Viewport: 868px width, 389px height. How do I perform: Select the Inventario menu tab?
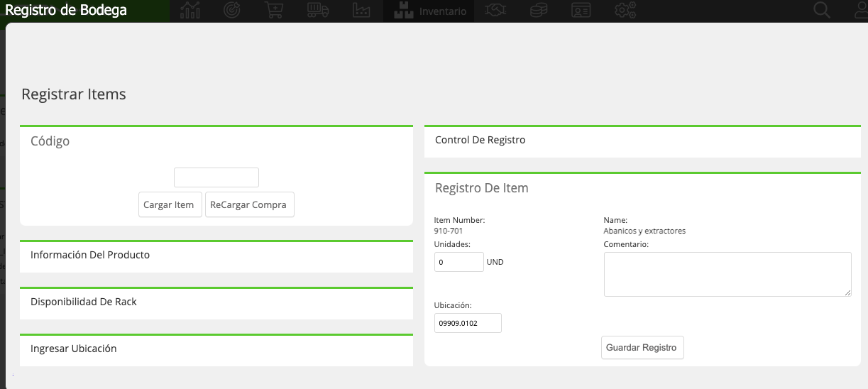coord(429,11)
